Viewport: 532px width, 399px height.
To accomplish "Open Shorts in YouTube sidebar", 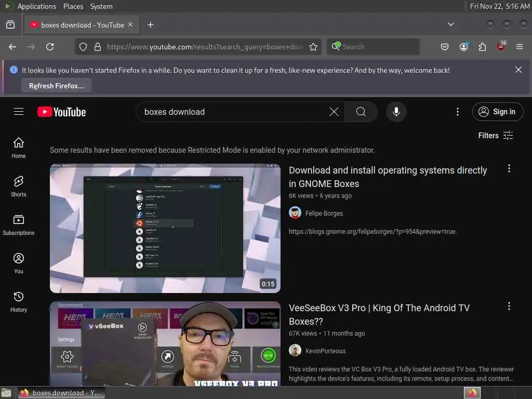I will click(19, 187).
